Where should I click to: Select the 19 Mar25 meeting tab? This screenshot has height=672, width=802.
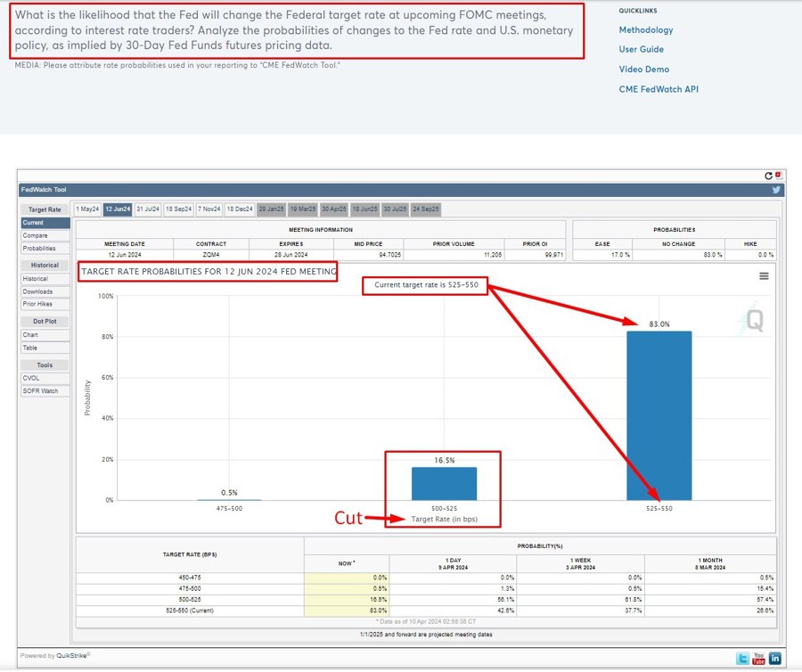click(303, 209)
